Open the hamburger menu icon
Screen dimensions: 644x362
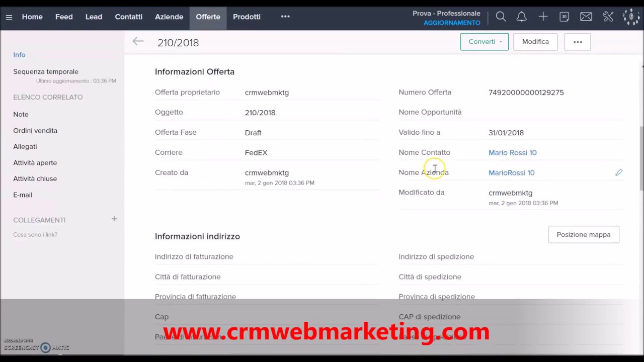[9, 17]
